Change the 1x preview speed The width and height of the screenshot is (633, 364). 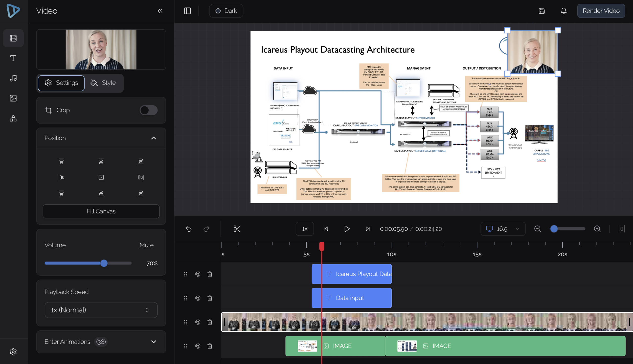click(305, 229)
